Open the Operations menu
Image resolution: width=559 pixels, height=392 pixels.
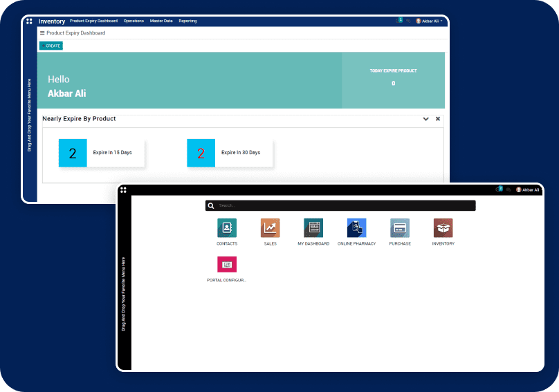point(134,21)
